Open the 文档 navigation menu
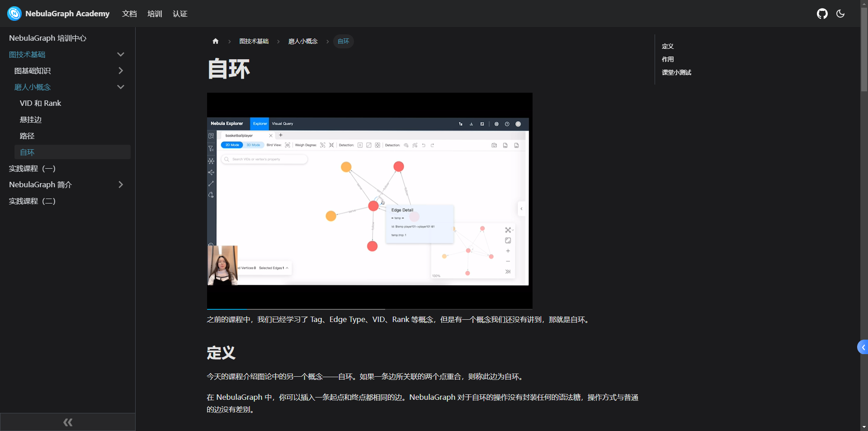This screenshot has height=431, width=868. click(129, 14)
